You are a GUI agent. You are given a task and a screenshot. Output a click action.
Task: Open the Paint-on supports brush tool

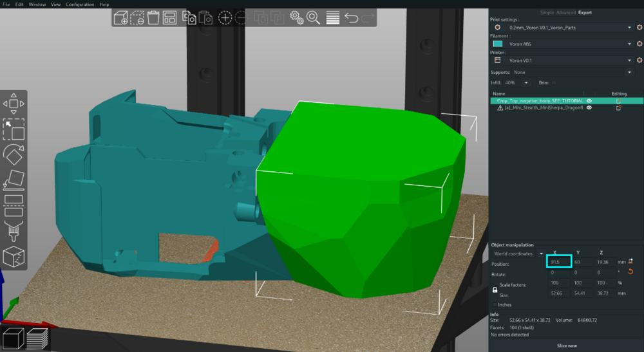[x=14, y=232]
